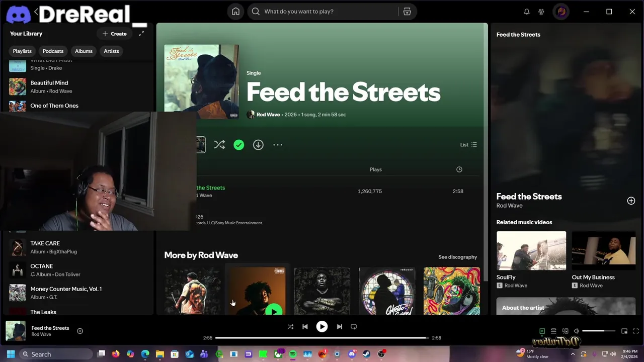This screenshot has width=644, height=362.
Task: Click the See discography link
Action: point(457,257)
